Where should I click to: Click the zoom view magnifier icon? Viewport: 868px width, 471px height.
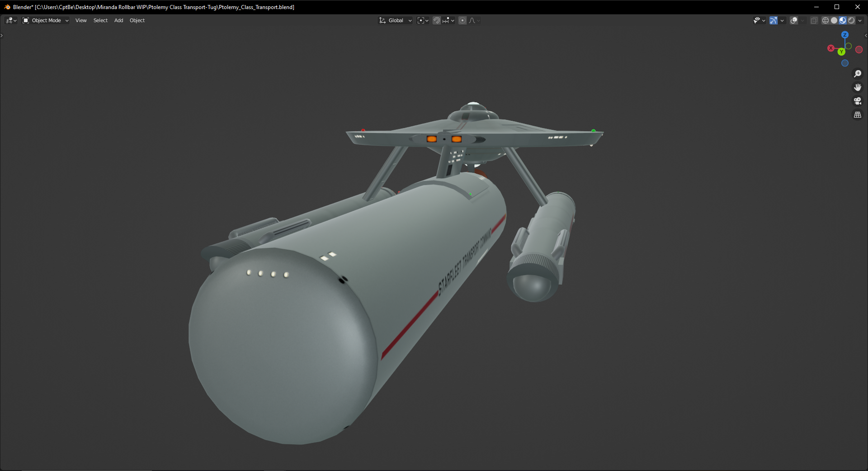pyautogui.click(x=858, y=74)
